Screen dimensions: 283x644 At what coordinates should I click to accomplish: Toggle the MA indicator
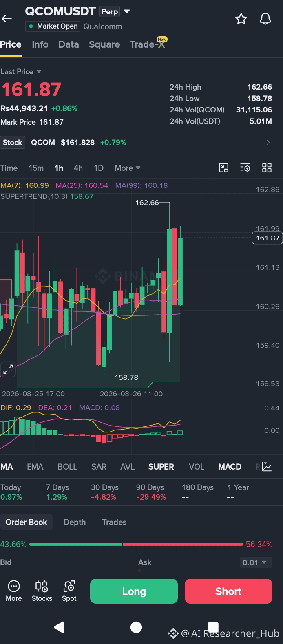tap(7, 467)
